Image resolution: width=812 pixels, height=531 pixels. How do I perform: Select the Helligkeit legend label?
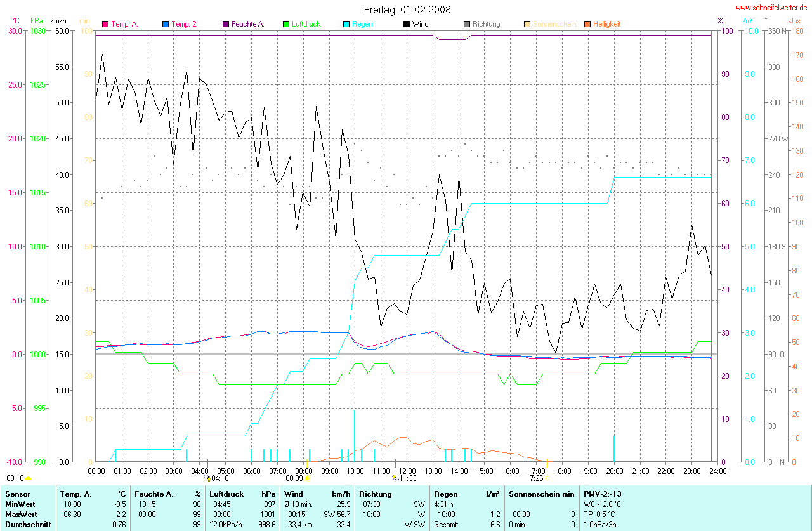coord(606,24)
